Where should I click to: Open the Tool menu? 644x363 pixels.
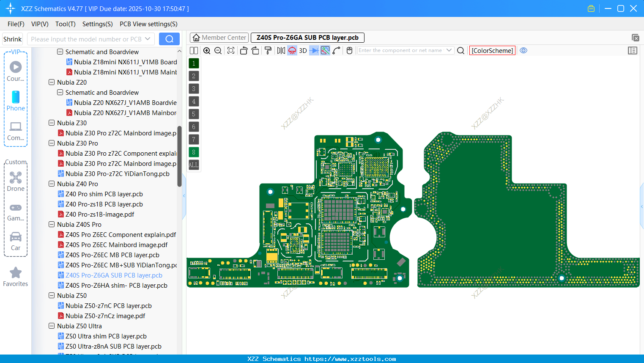point(65,24)
